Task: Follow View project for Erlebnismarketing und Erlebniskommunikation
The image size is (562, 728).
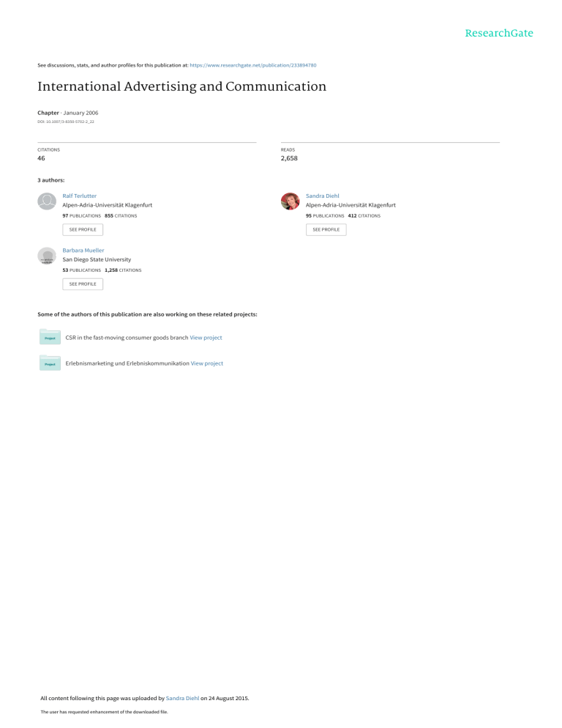Action: 206,363
